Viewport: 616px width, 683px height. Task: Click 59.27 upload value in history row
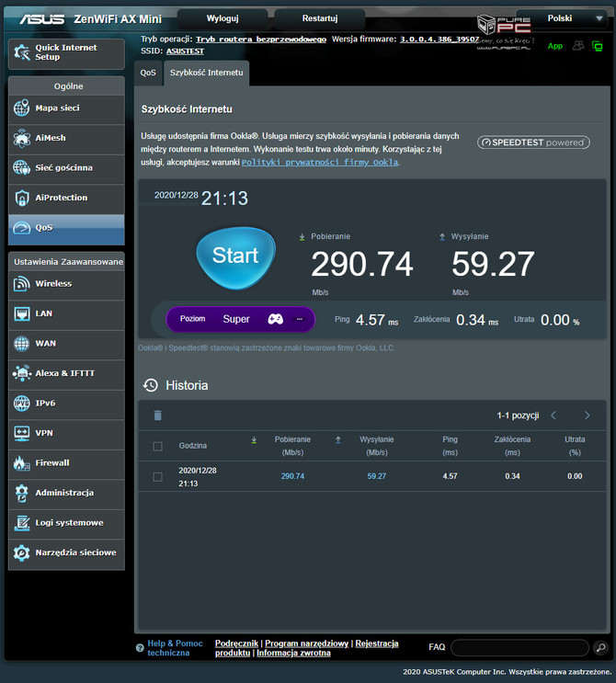(377, 476)
